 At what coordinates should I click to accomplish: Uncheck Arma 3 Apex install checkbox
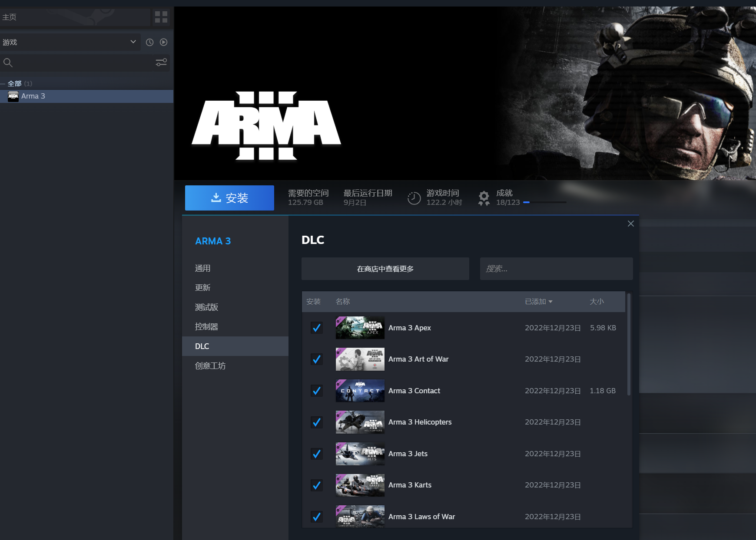click(317, 328)
